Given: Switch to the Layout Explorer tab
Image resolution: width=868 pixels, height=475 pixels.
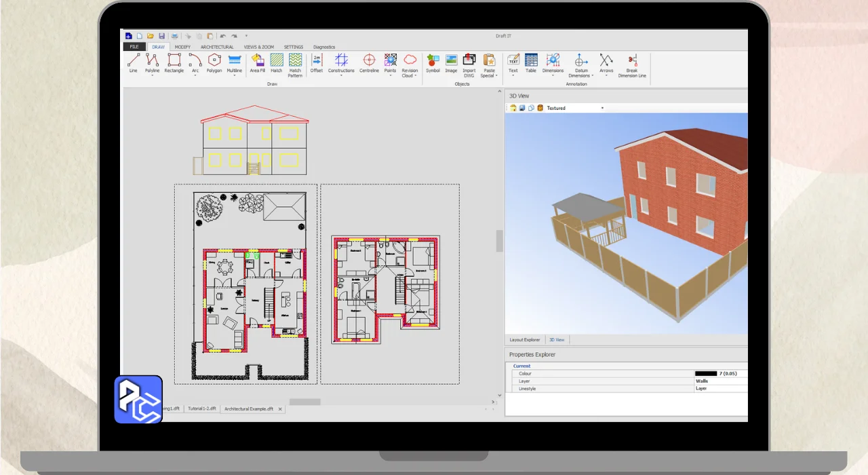Looking at the screenshot, I should click(x=525, y=339).
